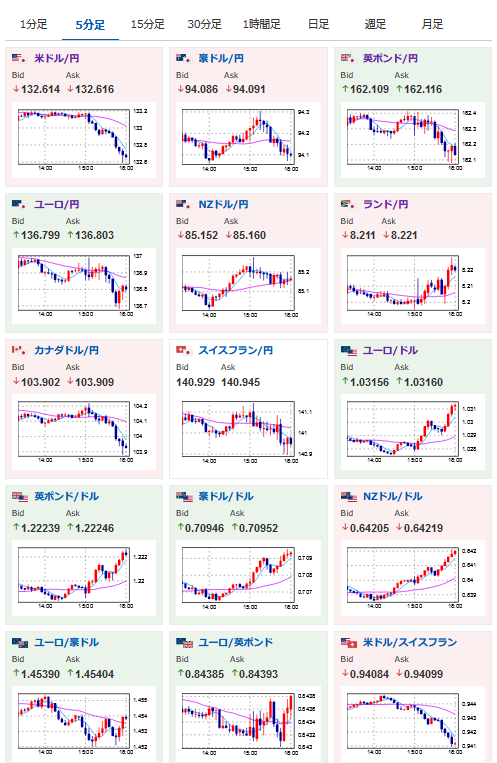Click the South Africa flag icon for ランド/円
This screenshot has width=497, height=763.
click(x=348, y=204)
